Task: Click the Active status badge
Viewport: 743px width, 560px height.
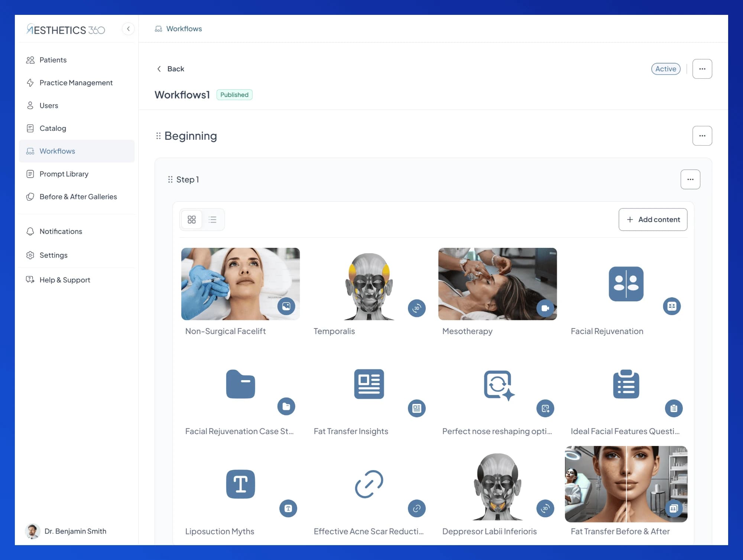Action: (666, 69)
